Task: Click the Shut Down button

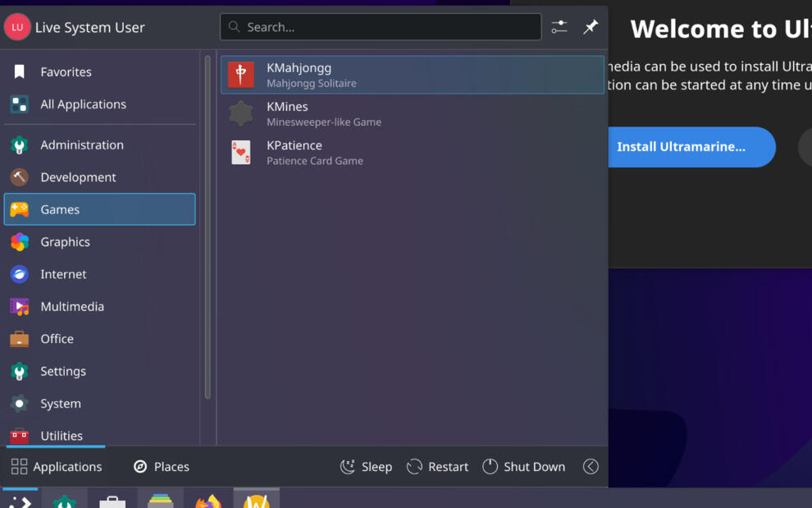Action: tap(523, 466)
